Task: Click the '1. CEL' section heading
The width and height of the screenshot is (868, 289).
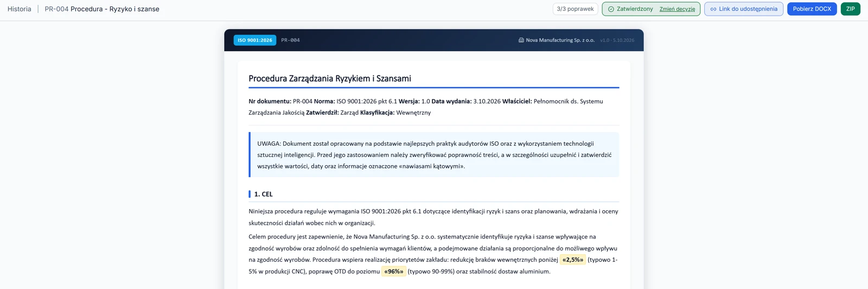Action: (x=264, y=194)
